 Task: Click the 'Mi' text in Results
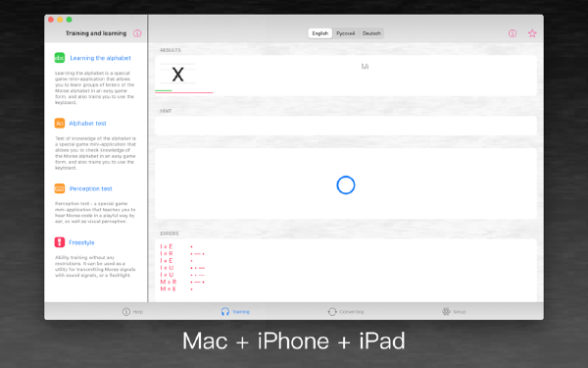click(365, 67)
